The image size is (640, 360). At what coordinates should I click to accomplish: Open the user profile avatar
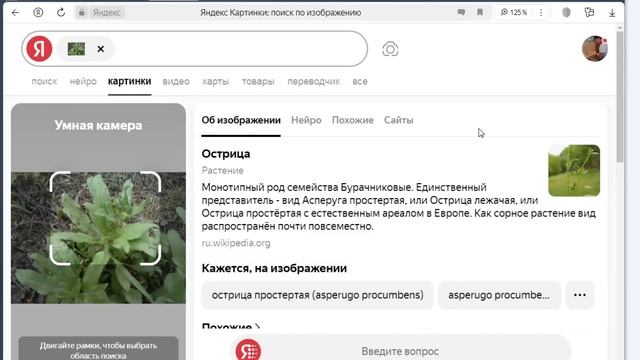click(595, 49)
